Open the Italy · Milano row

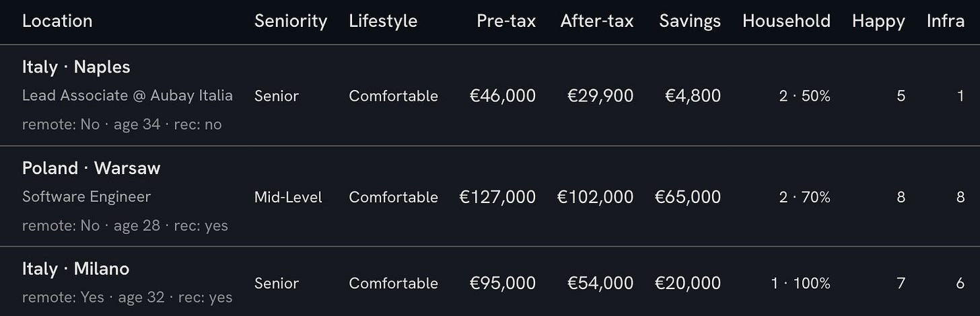coord(490,282)
